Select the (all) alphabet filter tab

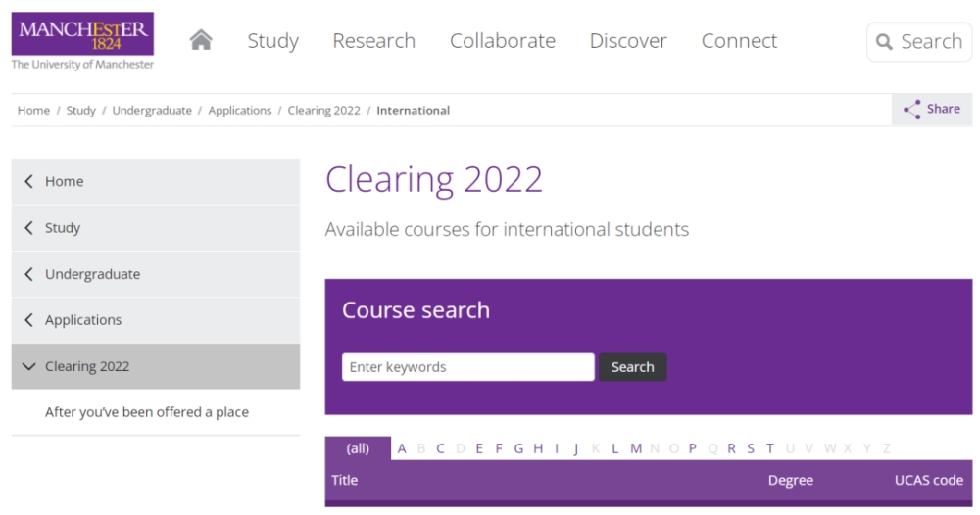tap(358, 448)
